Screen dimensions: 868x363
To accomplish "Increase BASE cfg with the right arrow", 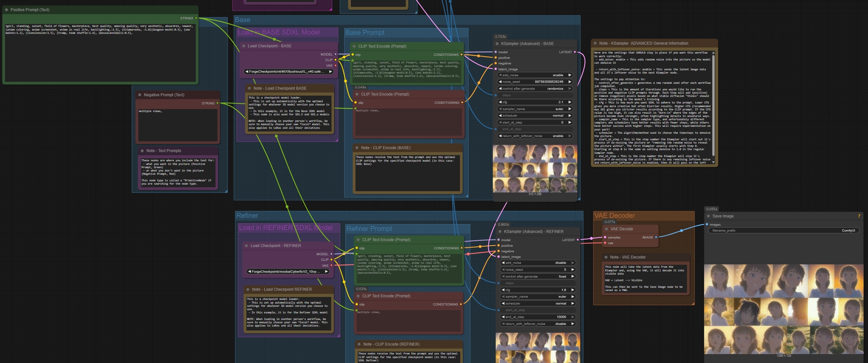I will click(569, 102).
